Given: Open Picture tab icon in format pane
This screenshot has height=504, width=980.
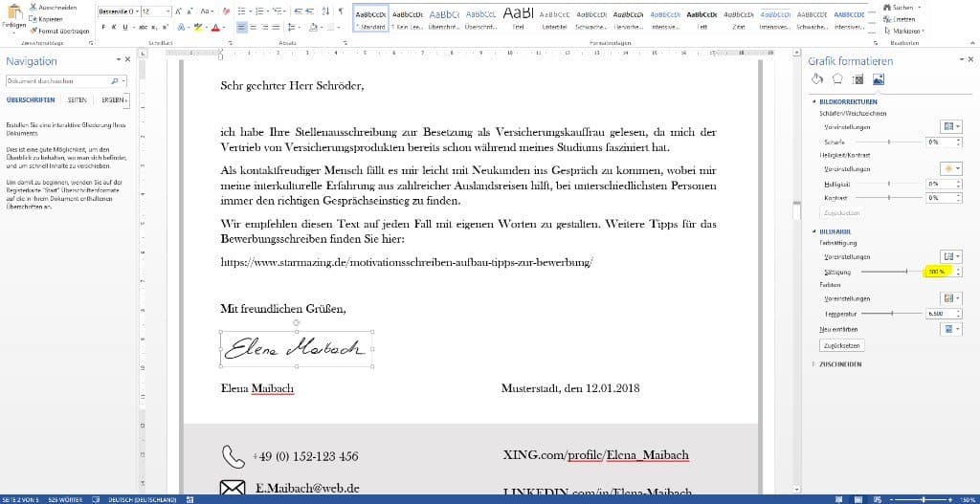Looking at the screenshot, I should 879,78.
